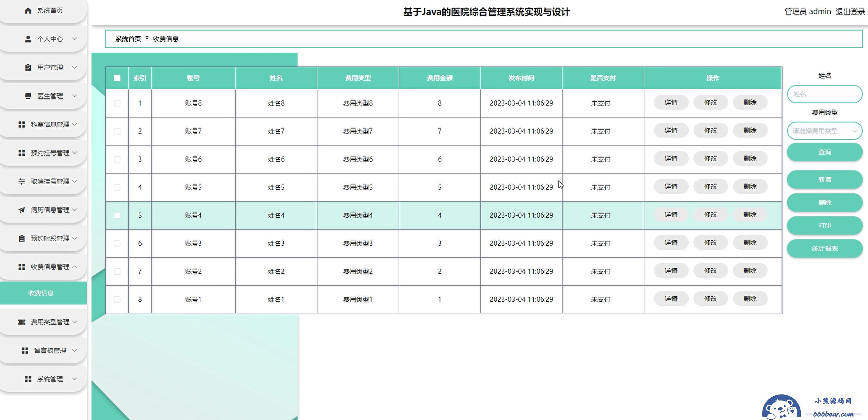Click the 姓名 search input field

pos(825,94)
